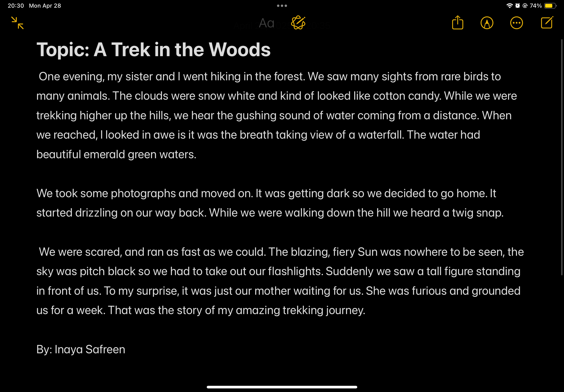Open the More options ellipsis menu

(516, 23)
